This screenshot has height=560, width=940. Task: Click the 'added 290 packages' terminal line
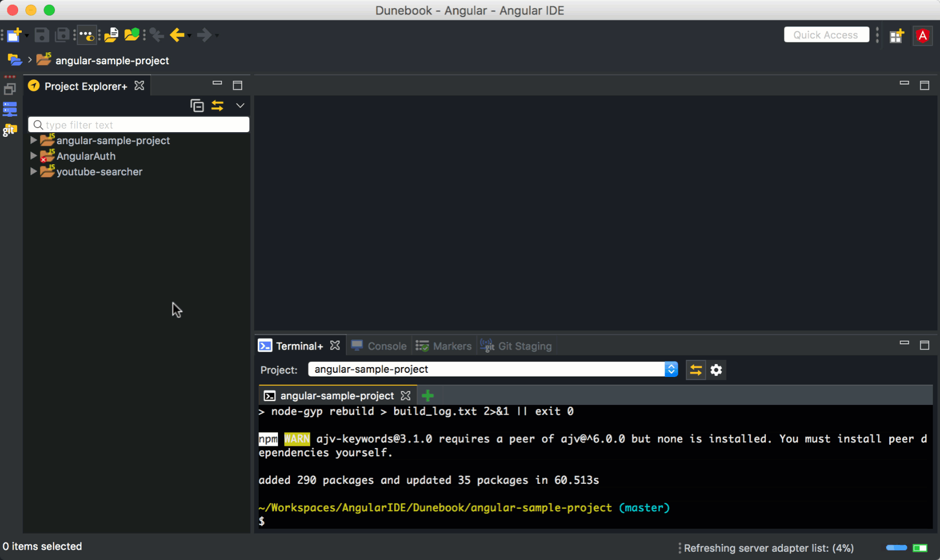point(429,480)
